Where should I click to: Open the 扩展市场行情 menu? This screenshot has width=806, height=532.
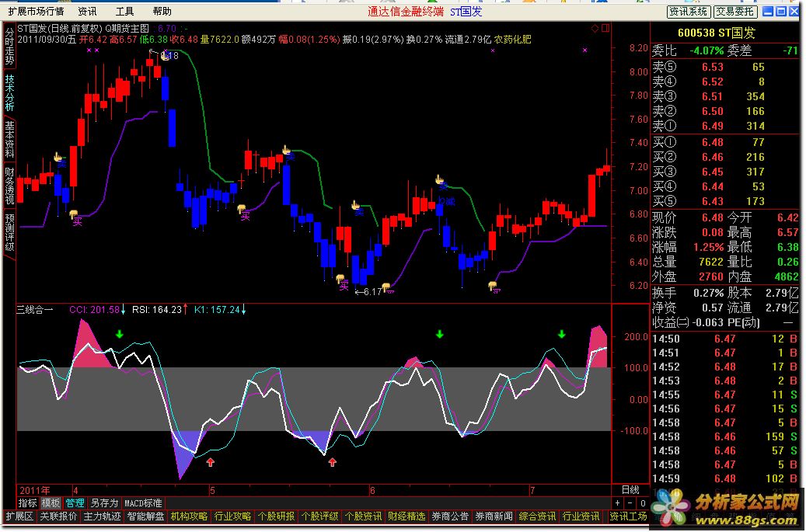(36, 12)
